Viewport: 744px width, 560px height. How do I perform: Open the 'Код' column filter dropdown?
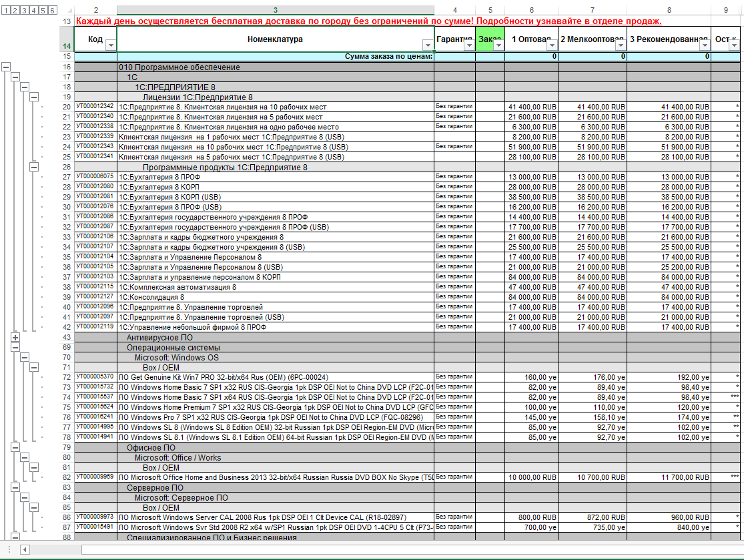click(x=111, y=45)
